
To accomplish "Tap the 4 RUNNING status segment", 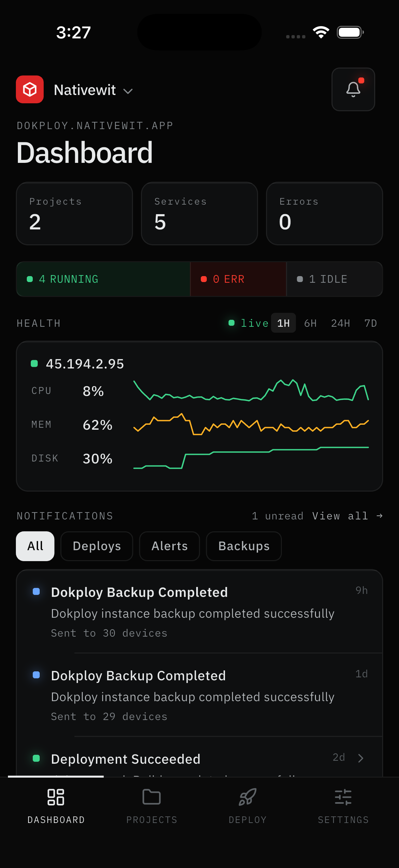I will (103, 279).
